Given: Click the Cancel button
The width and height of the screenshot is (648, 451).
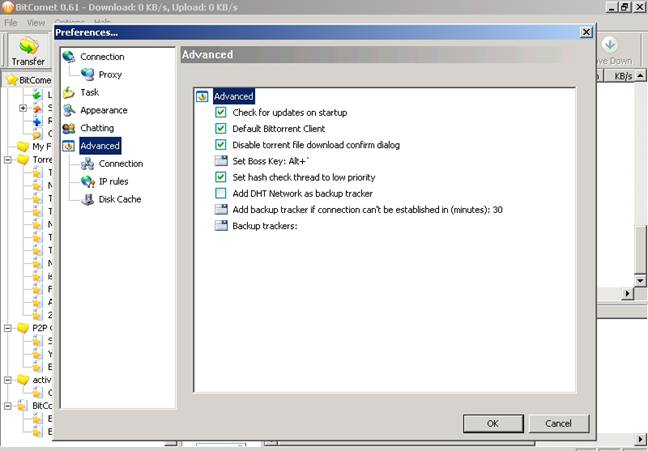Looking at the screenshot, I should click(x=558, y=423).
